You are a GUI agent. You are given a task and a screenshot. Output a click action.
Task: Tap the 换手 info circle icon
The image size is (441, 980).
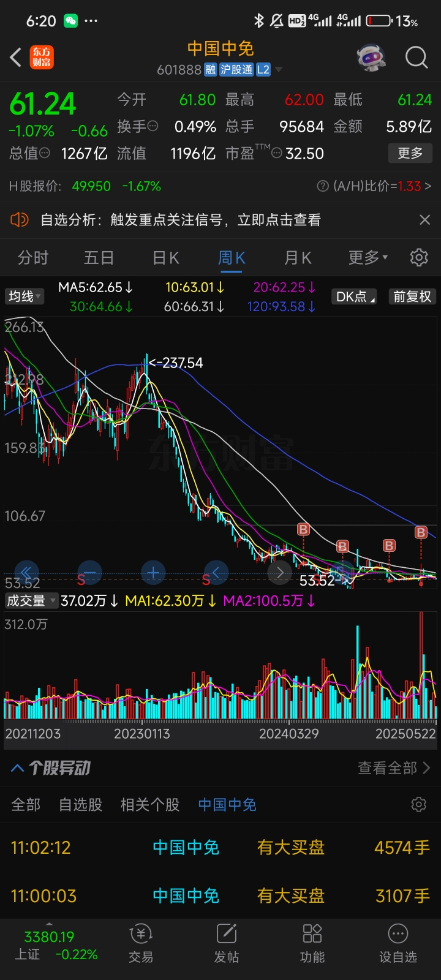coord(153,126)
